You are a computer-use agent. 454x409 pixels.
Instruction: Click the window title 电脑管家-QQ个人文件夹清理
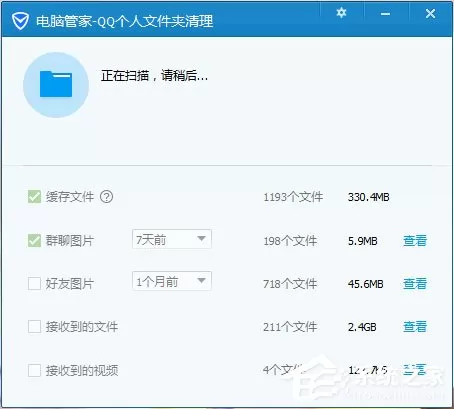124,21
